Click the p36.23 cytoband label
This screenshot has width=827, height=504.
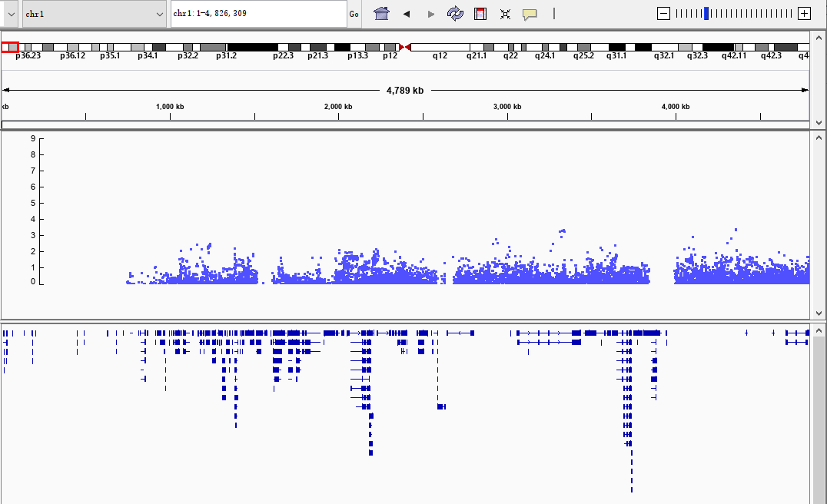click(28, 56)
